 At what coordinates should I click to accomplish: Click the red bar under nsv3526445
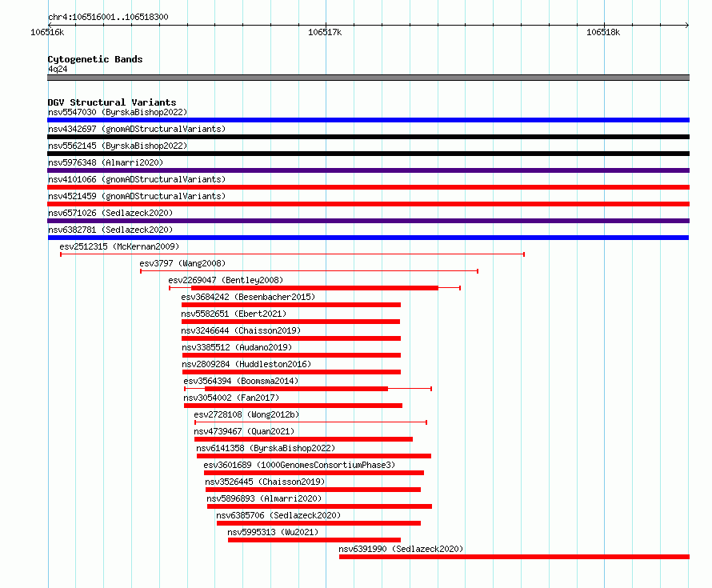(x=314, y=490)
